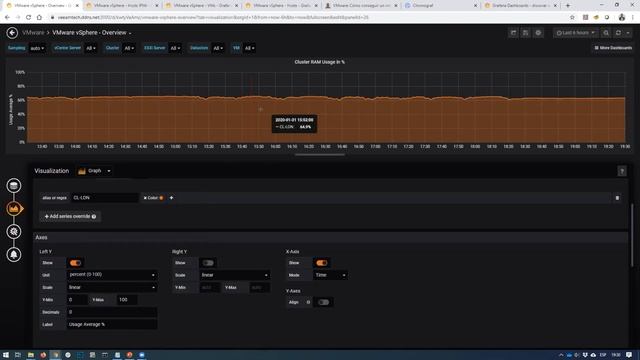Open the Cluster All dropdown
Screen dimensions: 640x360
129,48
